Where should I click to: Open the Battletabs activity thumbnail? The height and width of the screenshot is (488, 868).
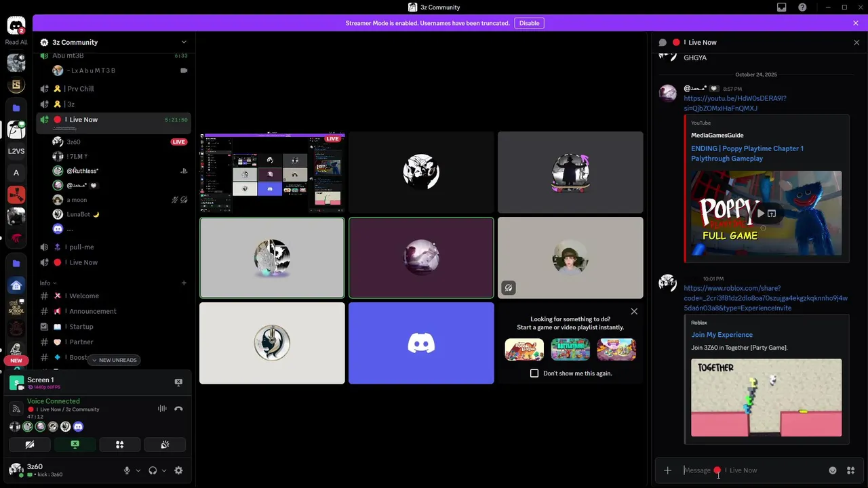[x=570, y=349]
